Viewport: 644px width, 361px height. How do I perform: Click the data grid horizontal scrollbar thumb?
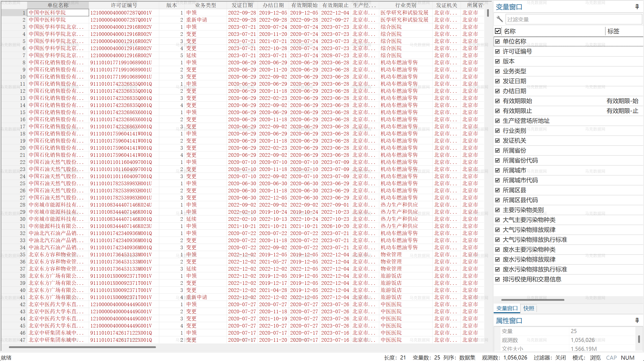coord(82,347)
